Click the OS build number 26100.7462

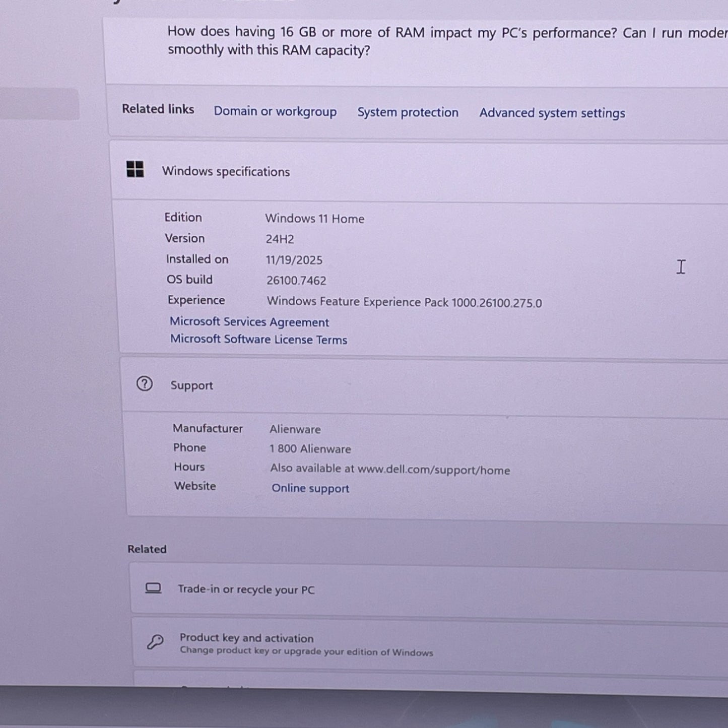296,281
